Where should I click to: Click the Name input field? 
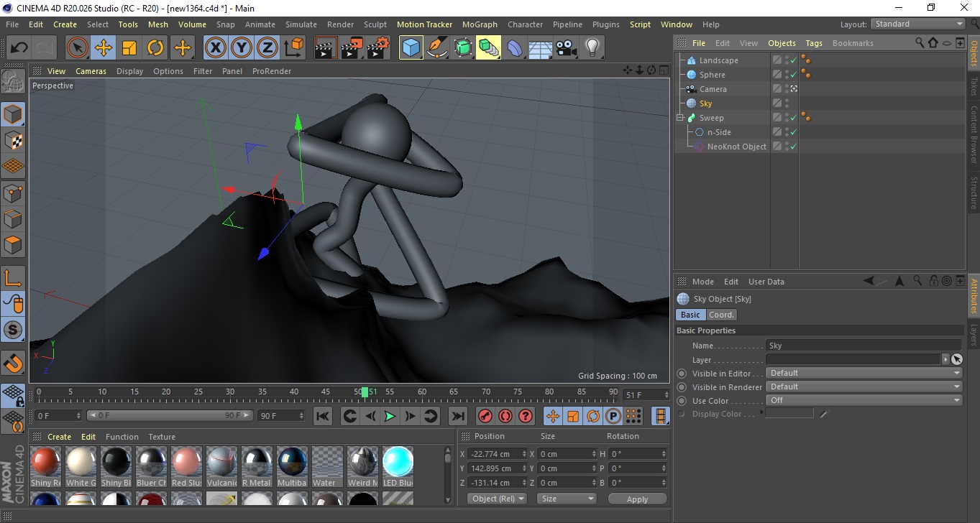coord(864,346)
